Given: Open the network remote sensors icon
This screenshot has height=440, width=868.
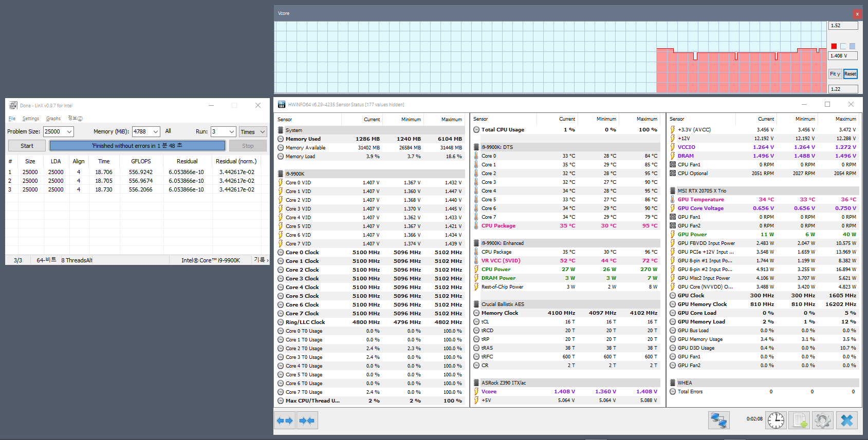Looking at the screenshot, I should pos(718,420).
